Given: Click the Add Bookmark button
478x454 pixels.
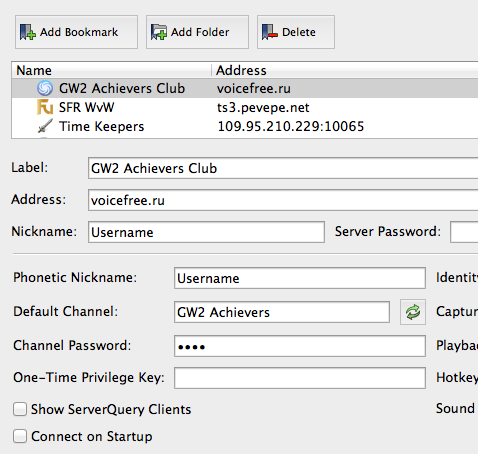Looking at the screenshot, I should coord(76,32).
